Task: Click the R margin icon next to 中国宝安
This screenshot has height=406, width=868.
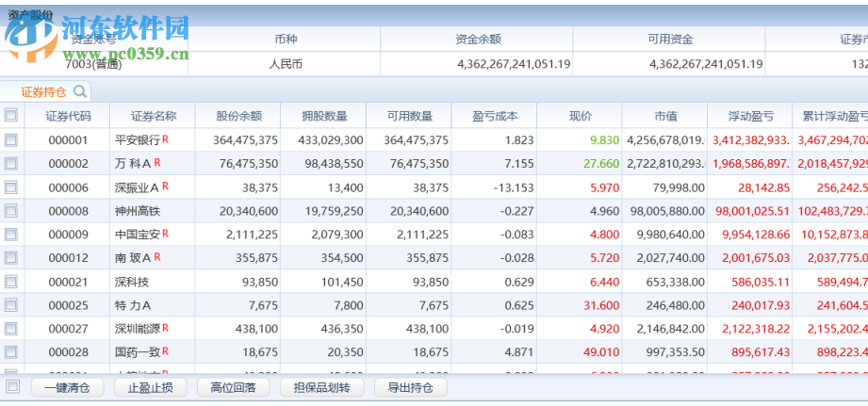Action: click(x=166, y=234)
